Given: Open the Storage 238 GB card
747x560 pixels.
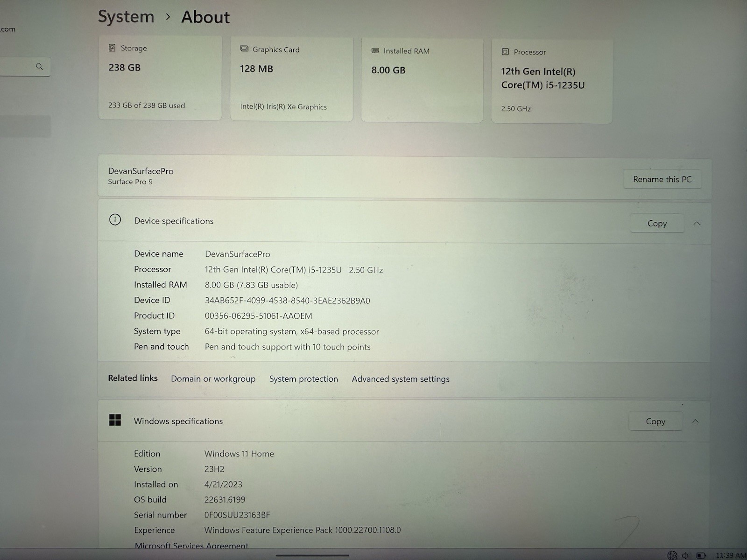Looking at the screenshot, I should pyautogui.click(x=160, y=78).
